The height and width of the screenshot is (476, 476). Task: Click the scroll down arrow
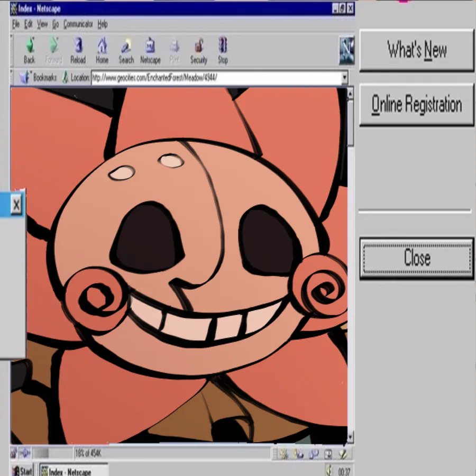350,437
